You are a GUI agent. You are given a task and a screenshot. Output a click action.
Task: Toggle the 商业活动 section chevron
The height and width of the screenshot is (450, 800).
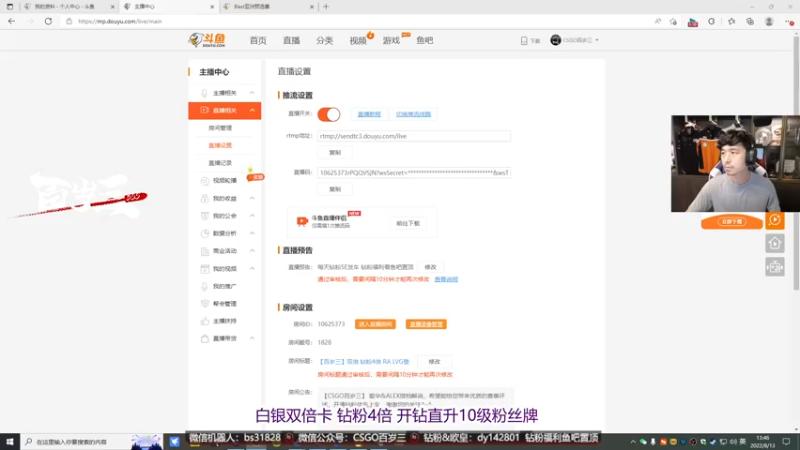252,251
